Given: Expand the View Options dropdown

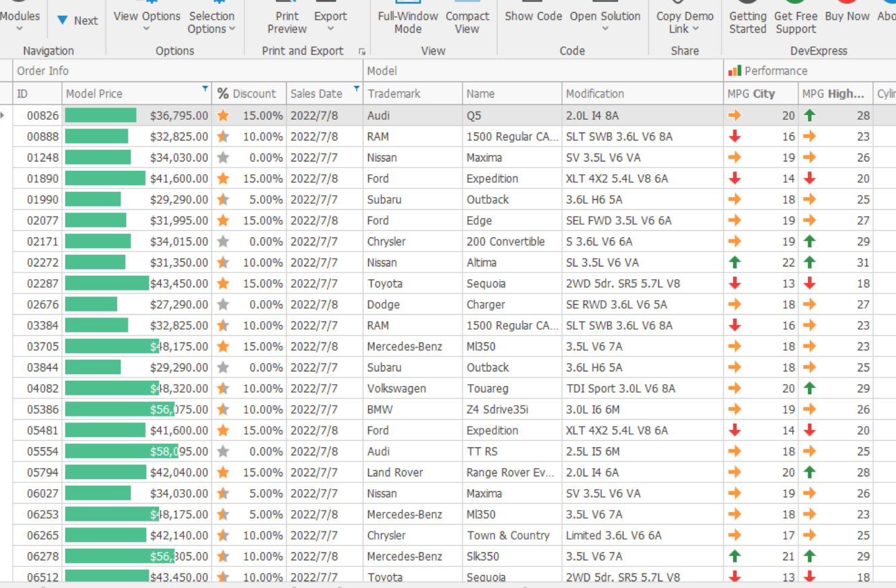Looking at the screenshot, I should 147,20.
